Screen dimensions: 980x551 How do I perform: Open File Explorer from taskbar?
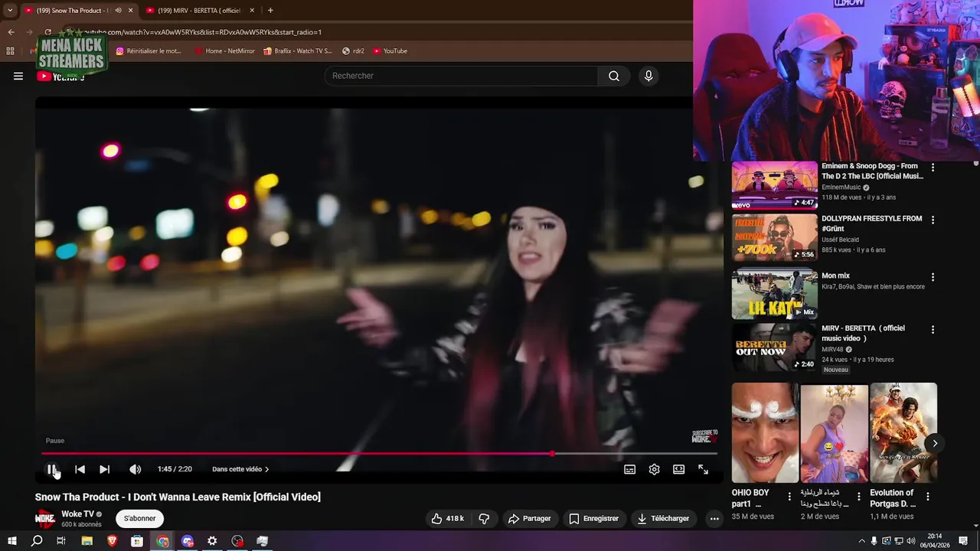point(87,541)
